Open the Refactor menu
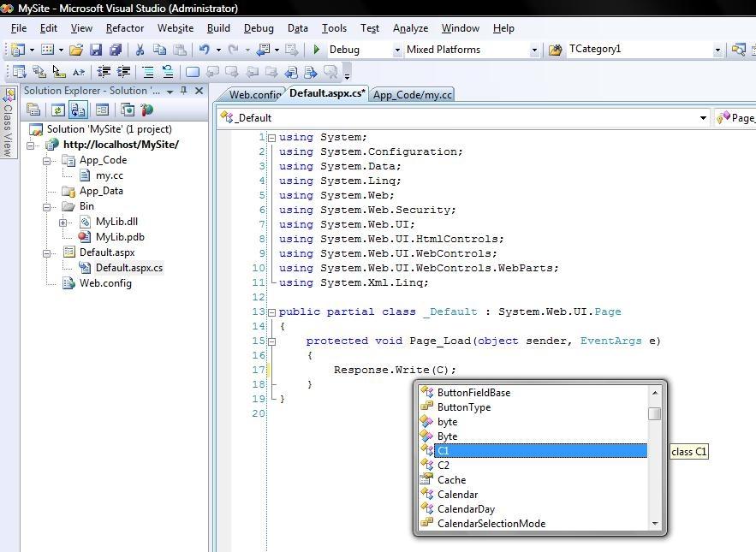This screenshot has width=756, height=552. (x=125, y=28)
